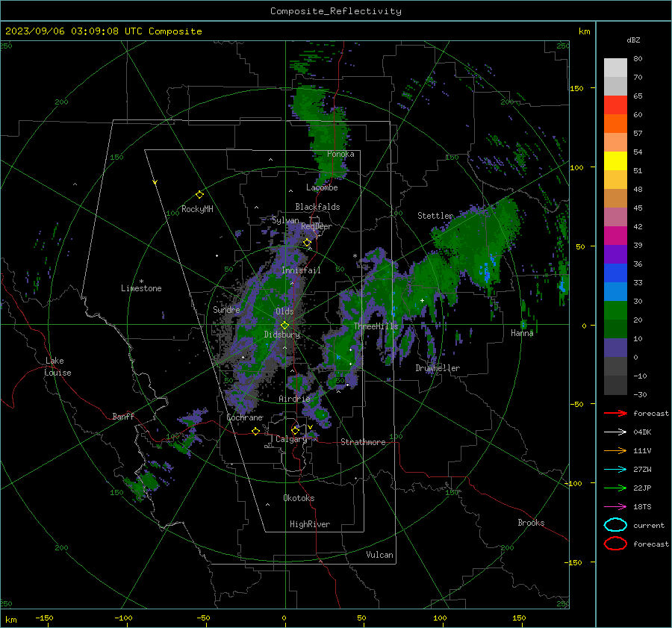Pick the green 22JP arrow legend icon
Screen dimensions: 672x628
coord(615,488)
